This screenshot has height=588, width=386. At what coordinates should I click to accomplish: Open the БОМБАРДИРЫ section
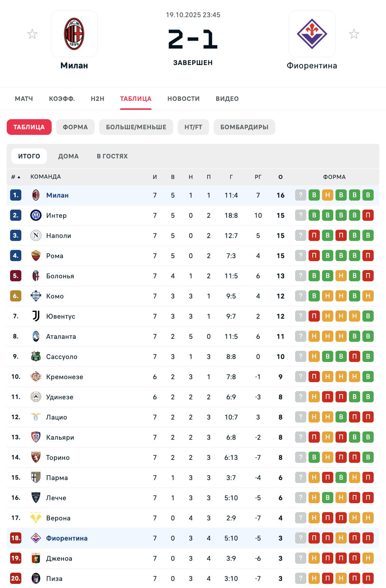click(x=244, y=127)
